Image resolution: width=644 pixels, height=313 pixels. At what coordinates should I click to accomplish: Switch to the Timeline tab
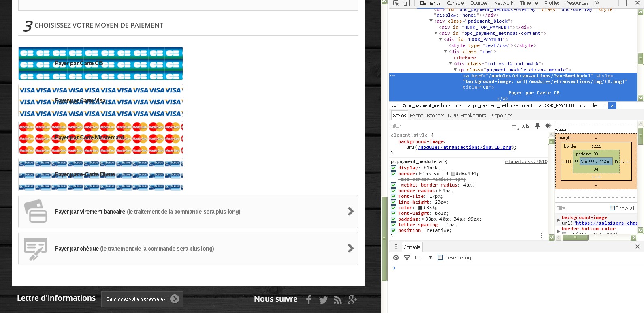[529, 3]
